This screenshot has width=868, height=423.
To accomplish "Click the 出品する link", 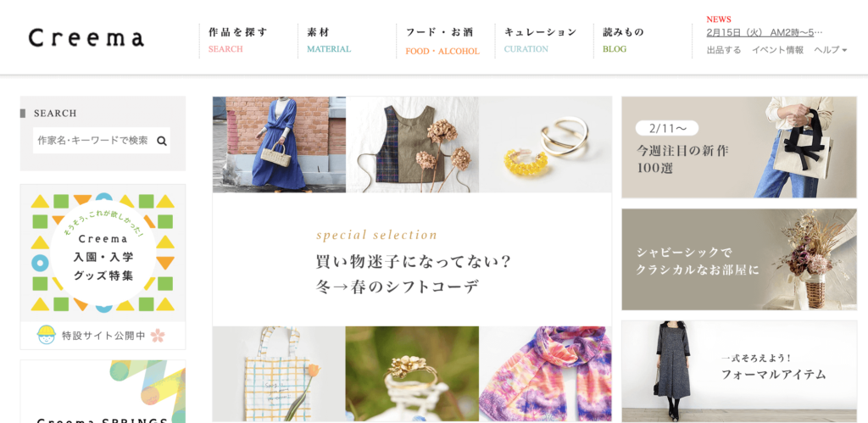I will 724,50.
